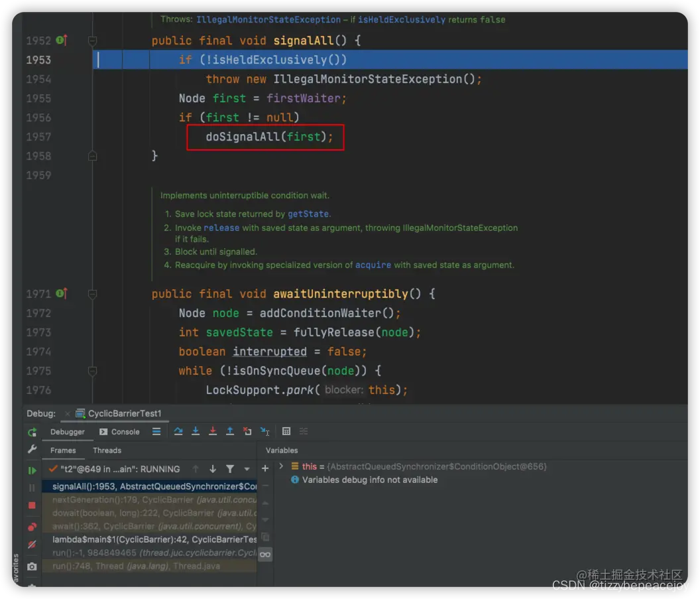Stop the debug session with red square
700x599 pixels.
tap(32, 505)
